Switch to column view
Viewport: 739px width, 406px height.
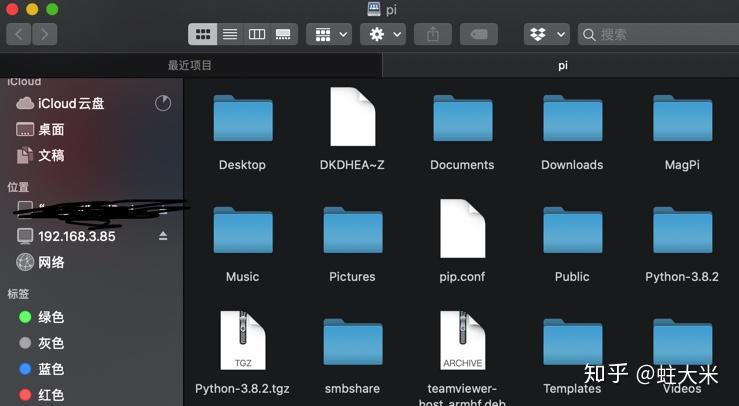257,34
